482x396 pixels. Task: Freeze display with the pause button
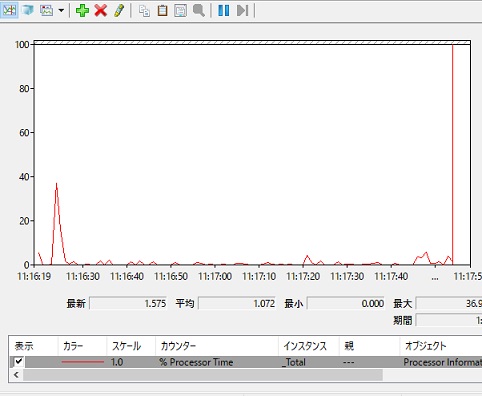(224, 10)
